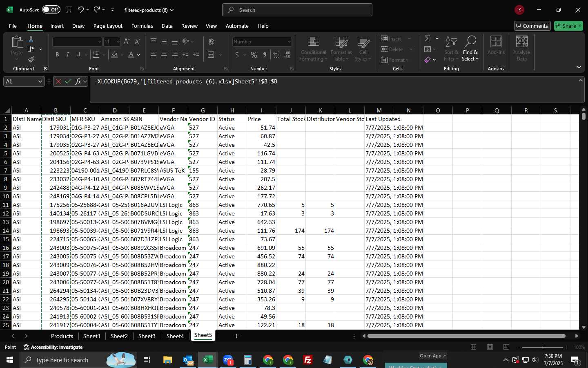Click the Borders icon
588x368 pixels.
point(96,54)
